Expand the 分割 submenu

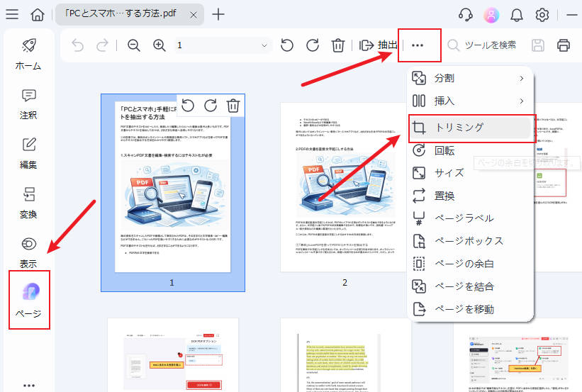coord(470,78)
